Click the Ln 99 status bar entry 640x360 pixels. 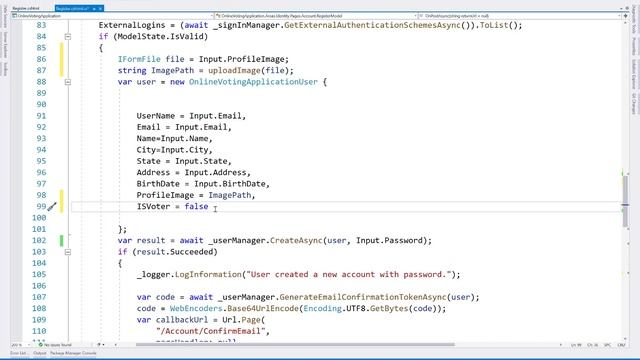576,345
